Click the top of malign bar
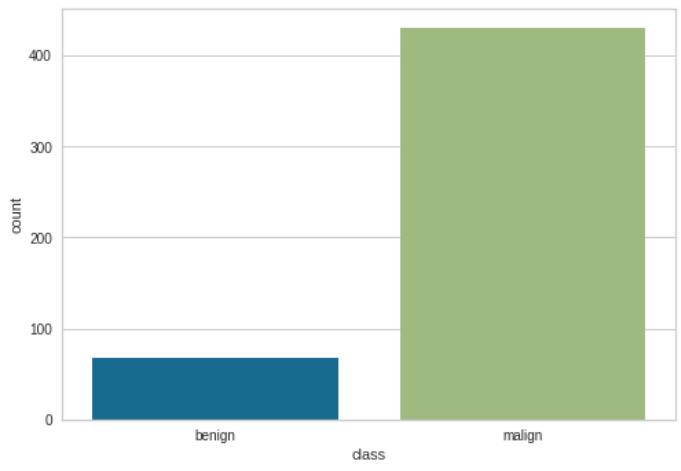The width and height of the screenshot is (681, 471). 522,29
